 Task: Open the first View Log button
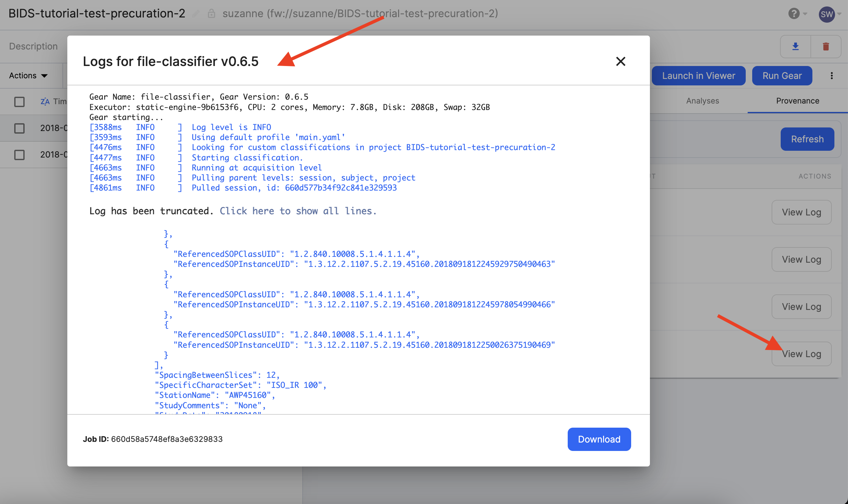[x=801, y=212]
